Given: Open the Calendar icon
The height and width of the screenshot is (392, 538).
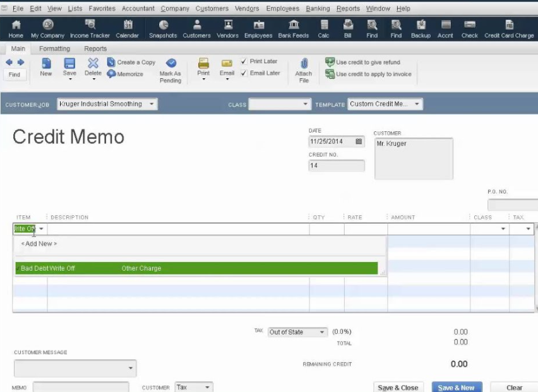Looking at the screenshot, I should click(128, 29).
